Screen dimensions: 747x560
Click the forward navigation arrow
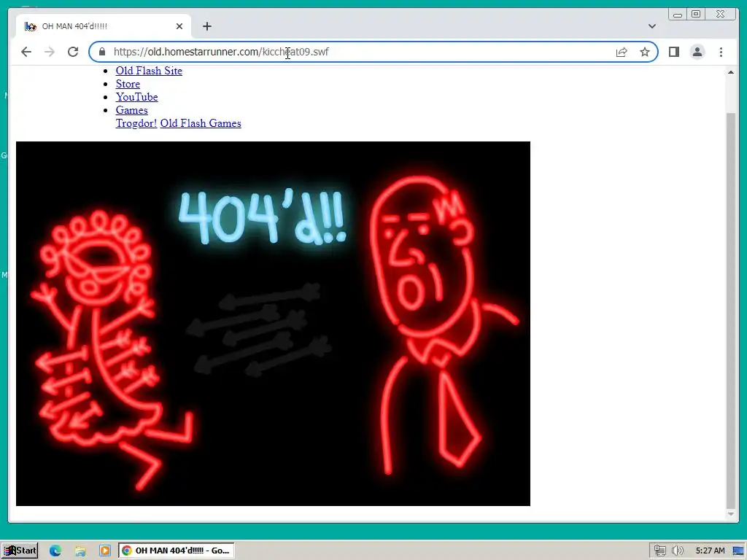click(50, 52)
